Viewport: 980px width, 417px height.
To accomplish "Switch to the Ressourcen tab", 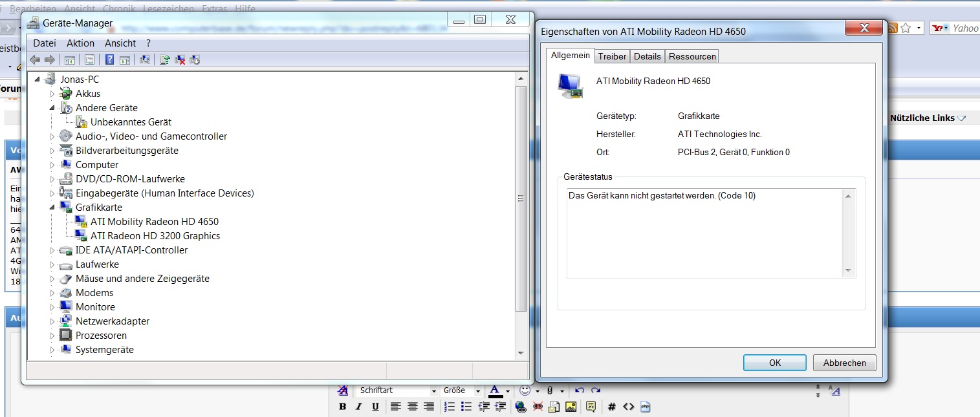I will pos(692,56).
